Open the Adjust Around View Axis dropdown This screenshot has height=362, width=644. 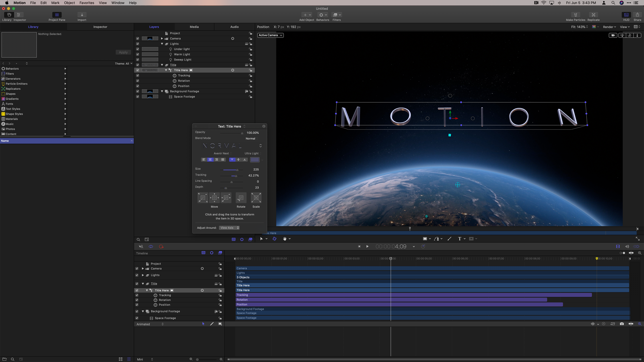tap(229, 228)
